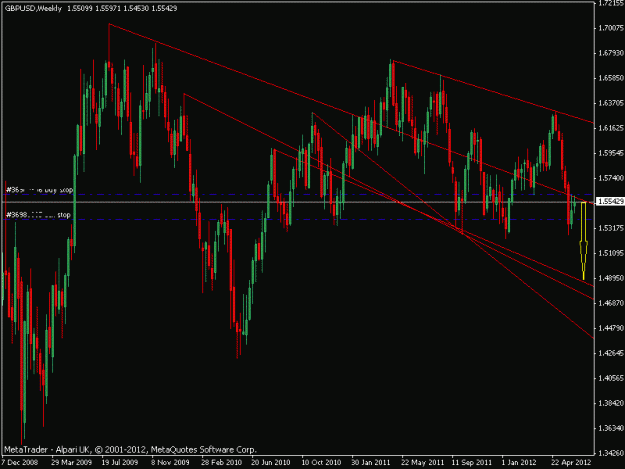Viewport: 625px width, 469px height.
Task: Click price axis label 1.44790
Action: point(611,328)
